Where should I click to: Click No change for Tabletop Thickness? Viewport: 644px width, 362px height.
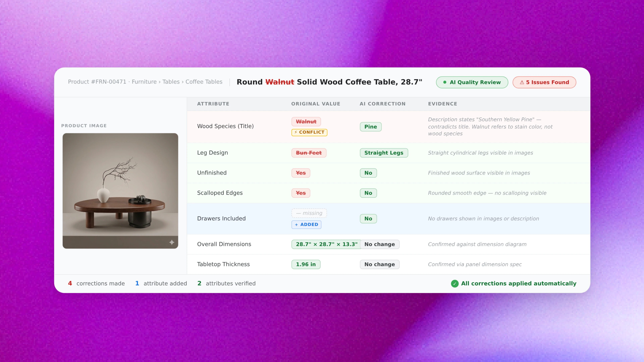379,264
